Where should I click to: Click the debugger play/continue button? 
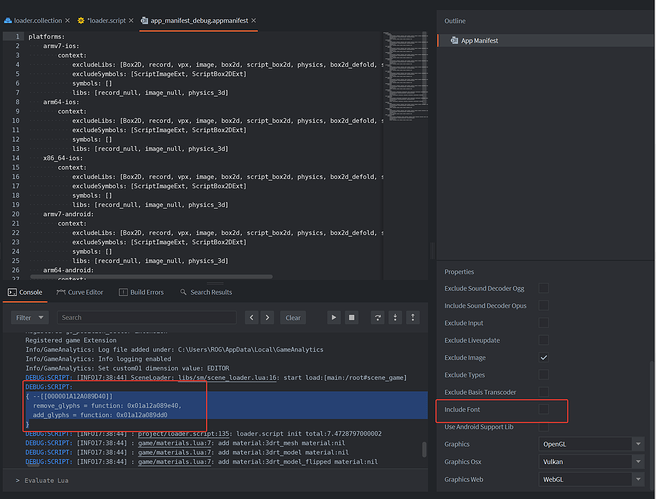tap(333, 317)
